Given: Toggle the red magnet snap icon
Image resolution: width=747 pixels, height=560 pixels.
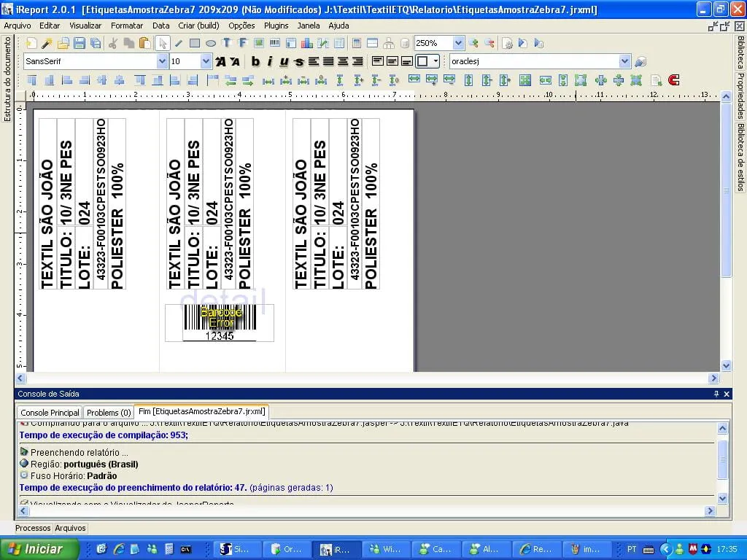Looking at the screenshot, I should (x=673, y=80).
